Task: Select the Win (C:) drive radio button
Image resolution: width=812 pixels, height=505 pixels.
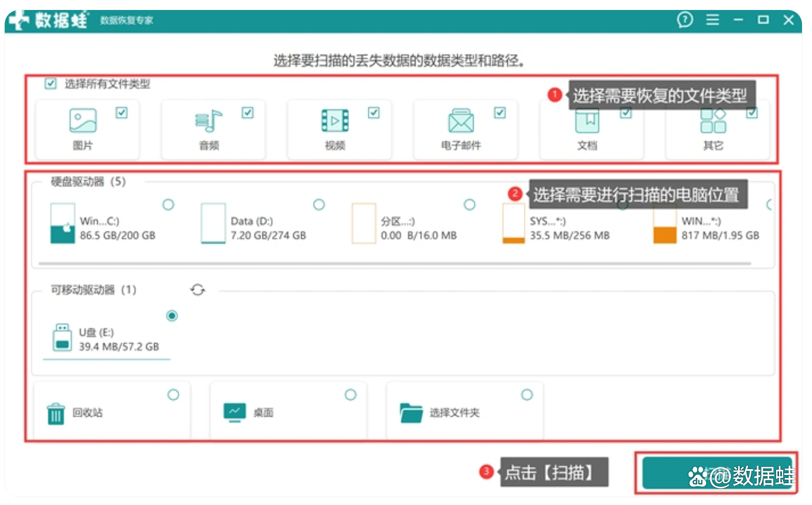Action: 168,204
